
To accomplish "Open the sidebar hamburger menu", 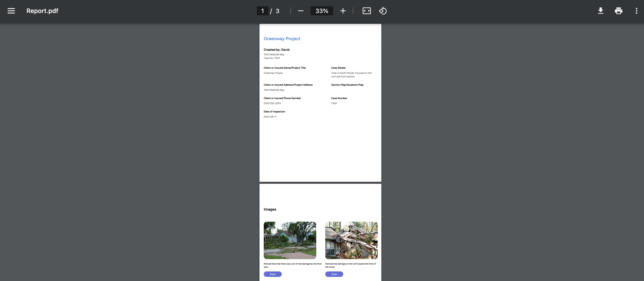I will tap(11, 11).
